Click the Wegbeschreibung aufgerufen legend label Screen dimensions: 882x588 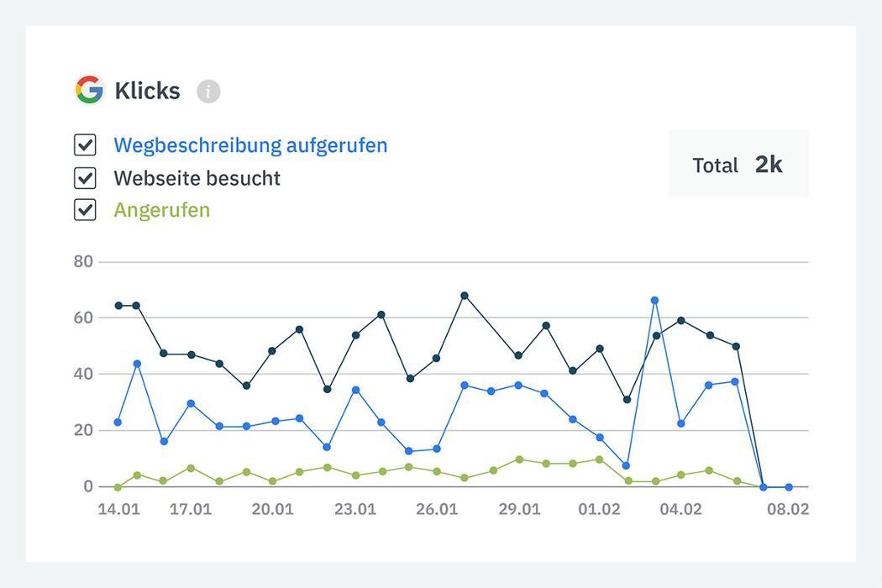(x=250, y=144)
